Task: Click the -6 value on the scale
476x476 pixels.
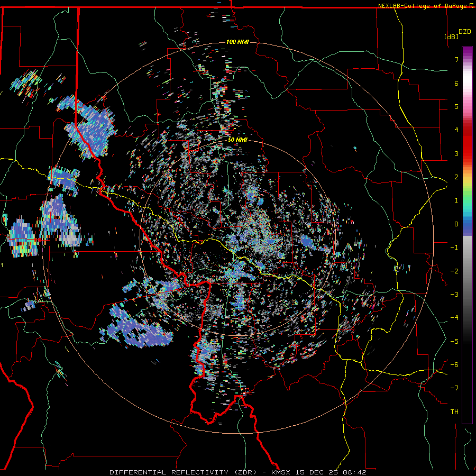Action: point(454,365)
